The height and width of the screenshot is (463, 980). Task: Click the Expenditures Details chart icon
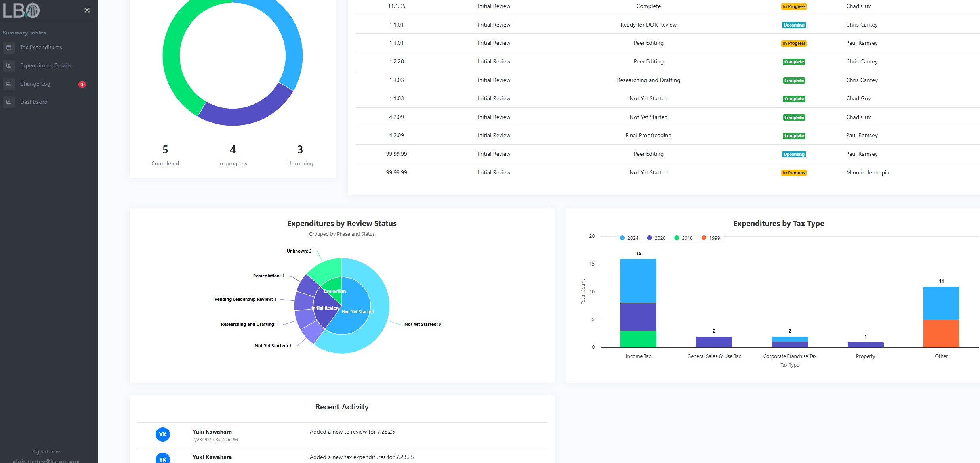pyautogui.click(x=9, y=65)
